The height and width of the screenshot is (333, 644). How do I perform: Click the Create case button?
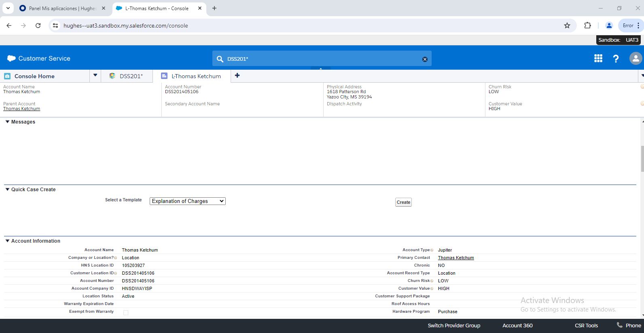pos(403,202)
